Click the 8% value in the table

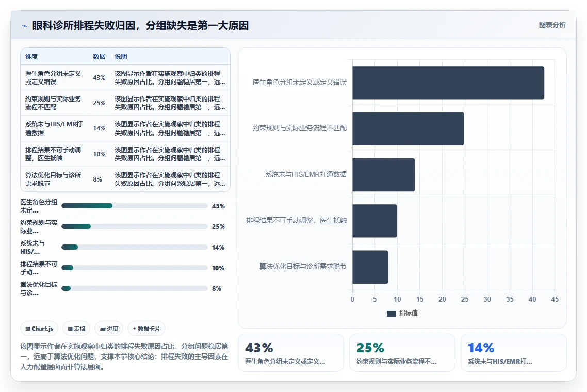pos(97,179)
